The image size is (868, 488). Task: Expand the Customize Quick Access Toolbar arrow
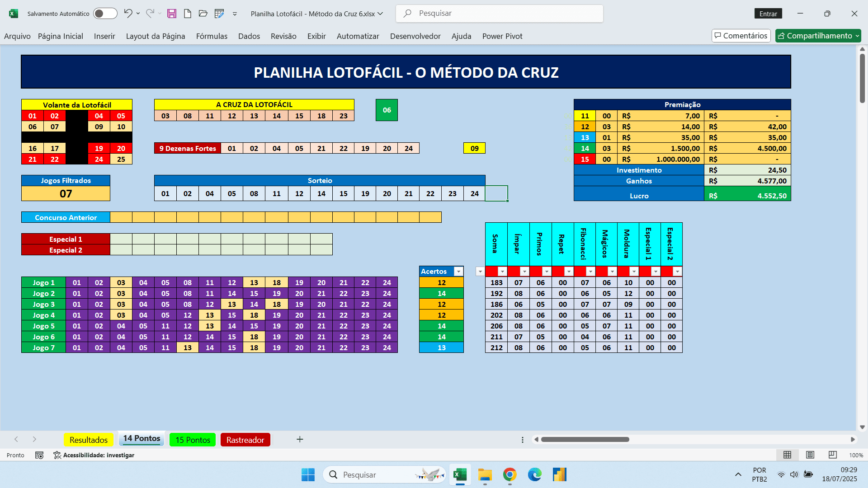(235, 14)
